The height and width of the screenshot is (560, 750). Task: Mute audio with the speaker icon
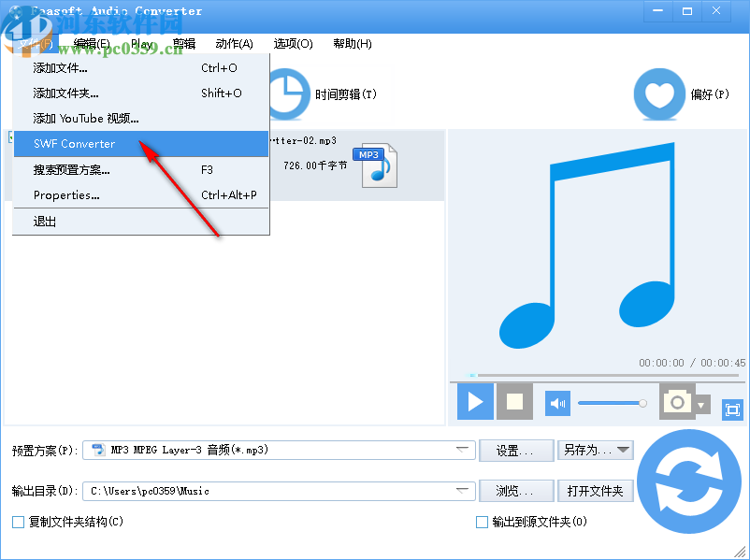(x=556, y=402)
